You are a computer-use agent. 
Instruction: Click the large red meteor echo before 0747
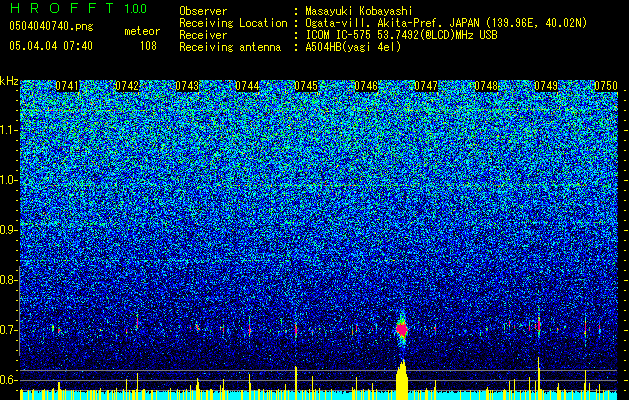click(402, 329)
